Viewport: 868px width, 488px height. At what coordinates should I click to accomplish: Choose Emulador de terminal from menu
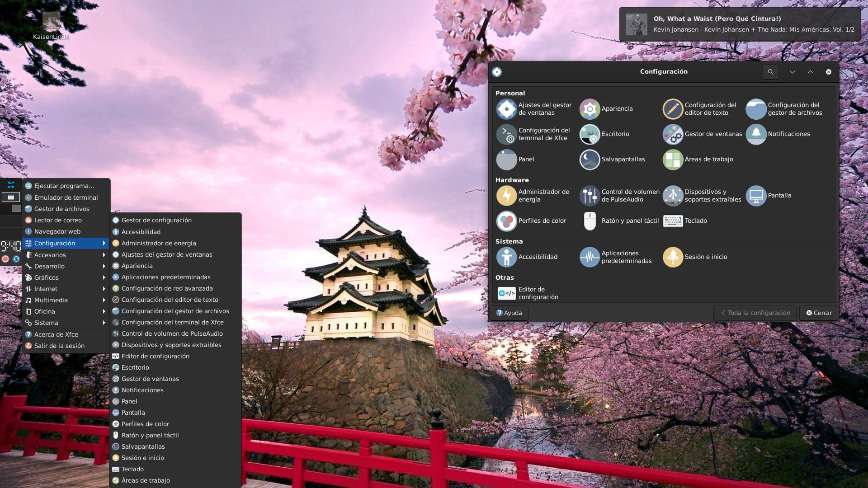[x=66, y=197]
